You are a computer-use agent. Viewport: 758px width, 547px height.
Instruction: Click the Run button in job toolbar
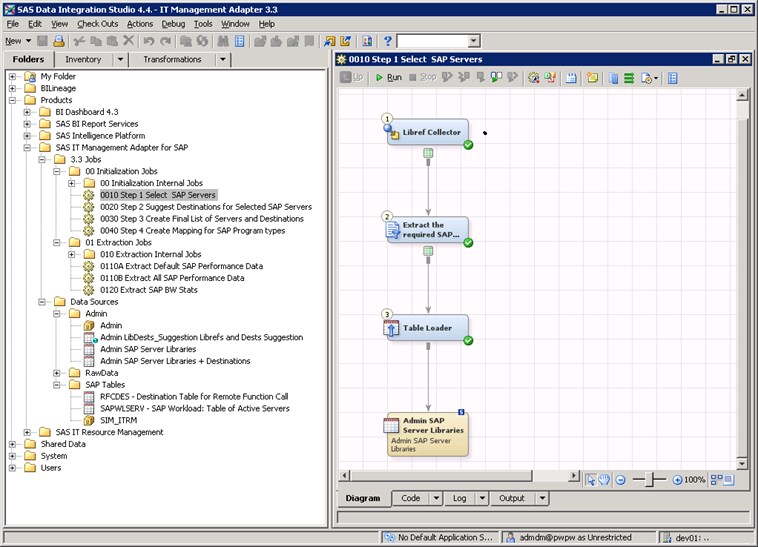click(x=389, y=77)
